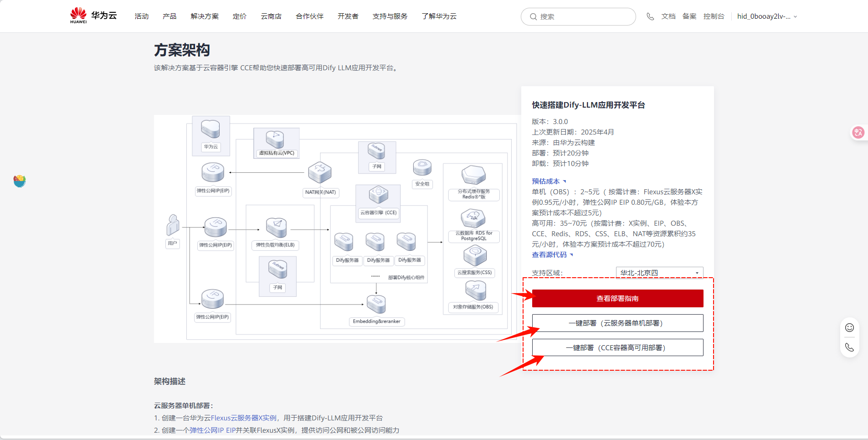The height and width of the screenshot is (440, 868).
Task: Click the 弹性负载均衡(ELB) icon
Action: (x=276, y=228)
